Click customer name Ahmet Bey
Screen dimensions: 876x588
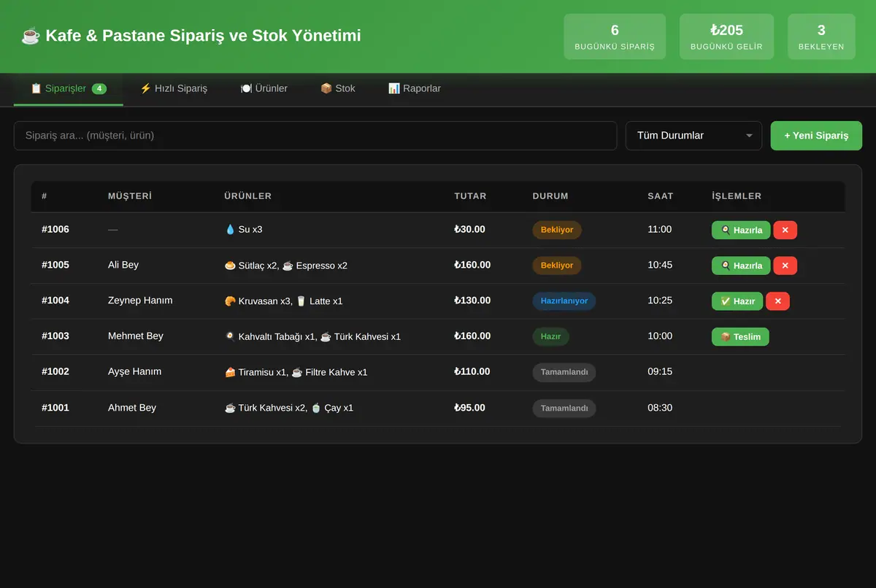[132, 408]
